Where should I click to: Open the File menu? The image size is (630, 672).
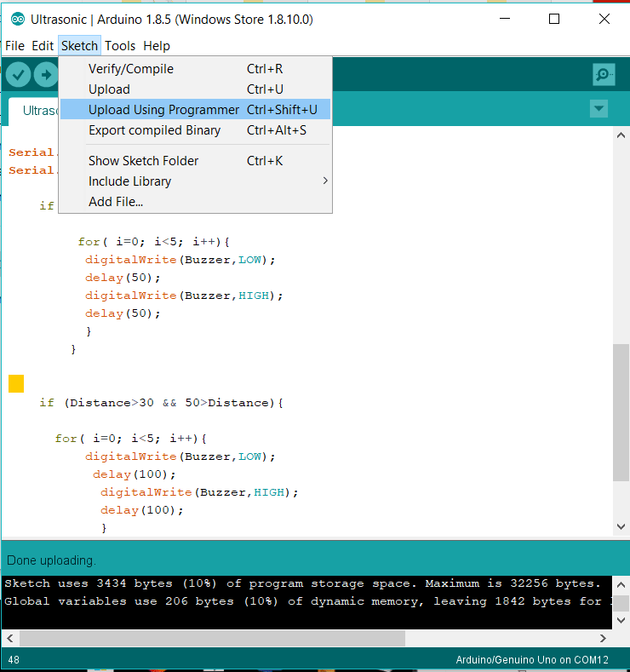[14, 45]
